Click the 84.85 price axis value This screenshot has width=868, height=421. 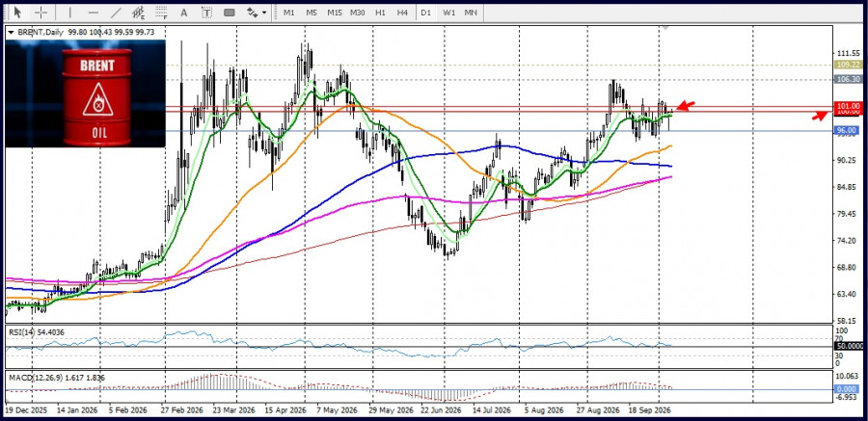click(847, 187)
